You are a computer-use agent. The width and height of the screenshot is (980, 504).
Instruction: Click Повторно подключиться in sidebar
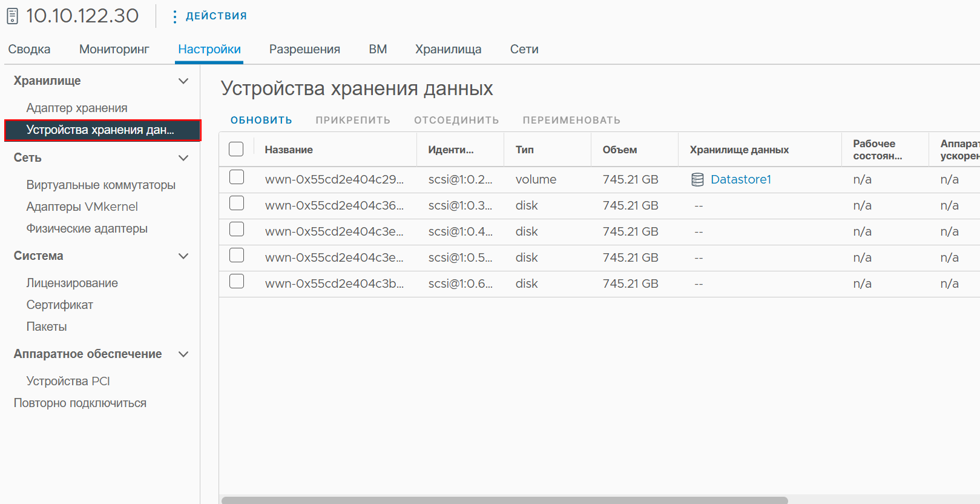pos(80,403)
